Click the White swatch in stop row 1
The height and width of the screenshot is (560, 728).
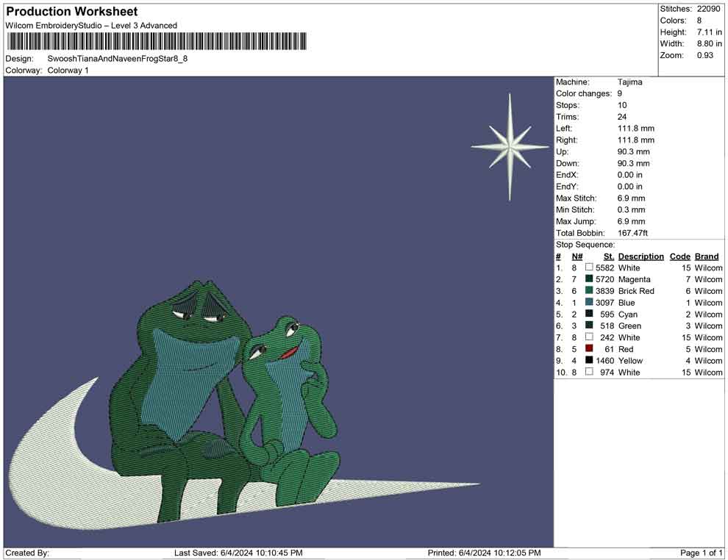[589, 268]
